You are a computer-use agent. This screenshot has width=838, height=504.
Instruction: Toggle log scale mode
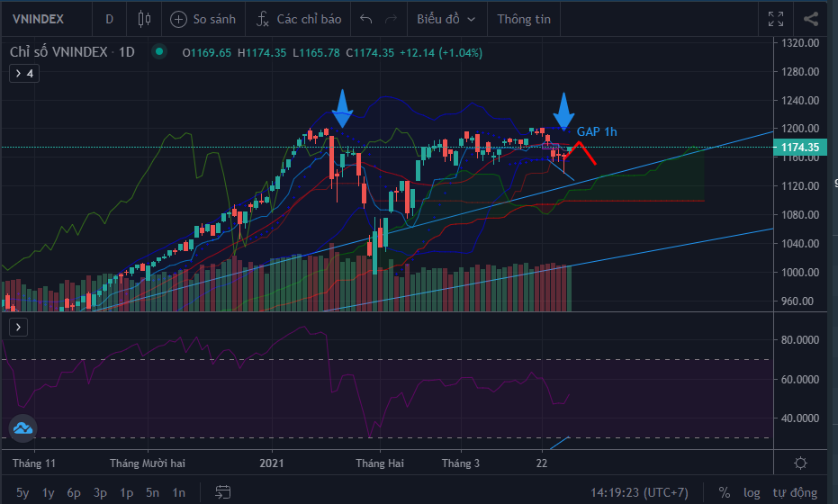(x=752, y=492)
